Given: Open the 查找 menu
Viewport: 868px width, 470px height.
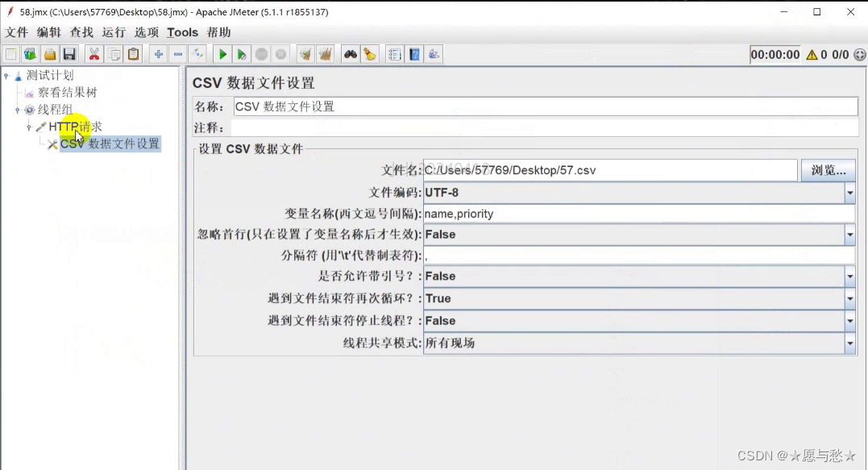Looking at the screenshot, I should [x=81, y=32].
